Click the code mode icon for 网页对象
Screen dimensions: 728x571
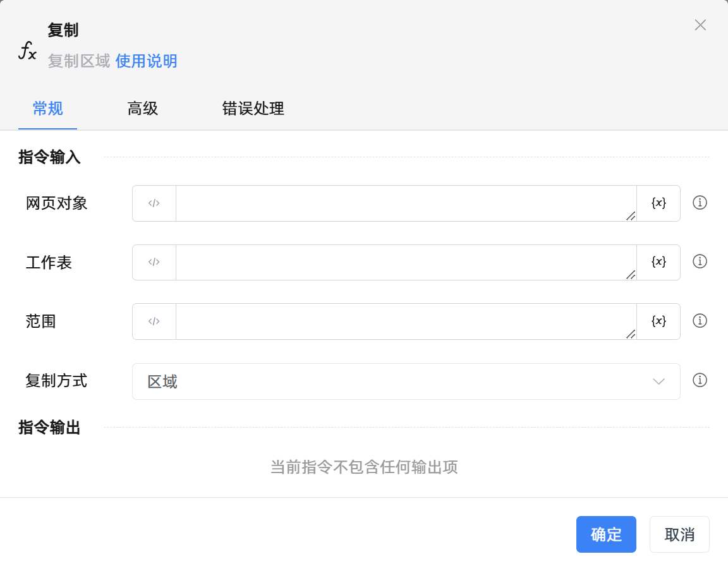point(154,203)
